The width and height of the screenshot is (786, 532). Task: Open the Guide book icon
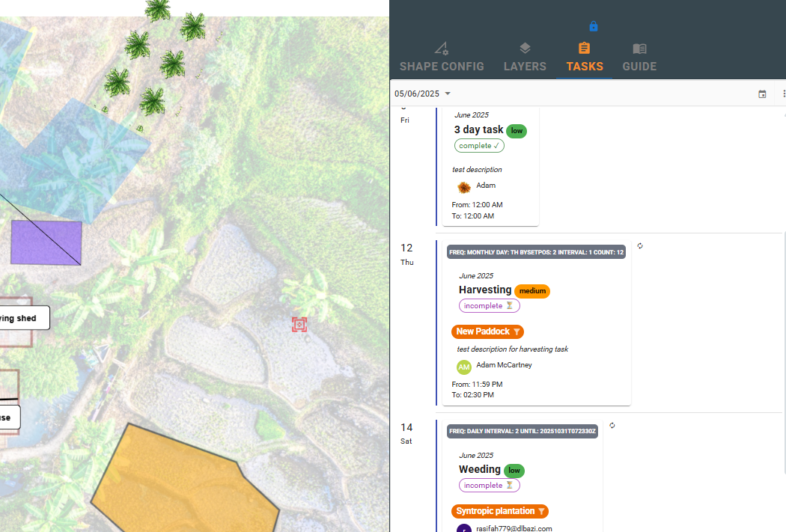tap(639, 48)
